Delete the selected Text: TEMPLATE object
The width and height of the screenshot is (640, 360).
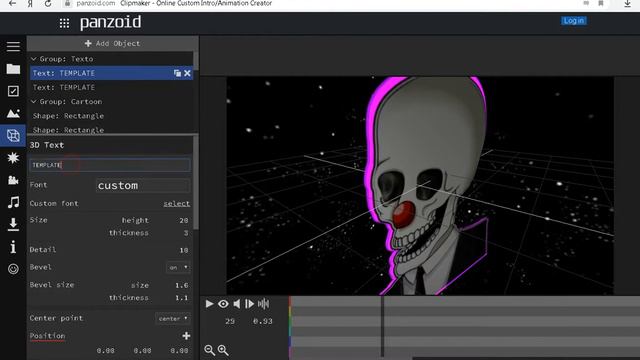pos(187,73)
